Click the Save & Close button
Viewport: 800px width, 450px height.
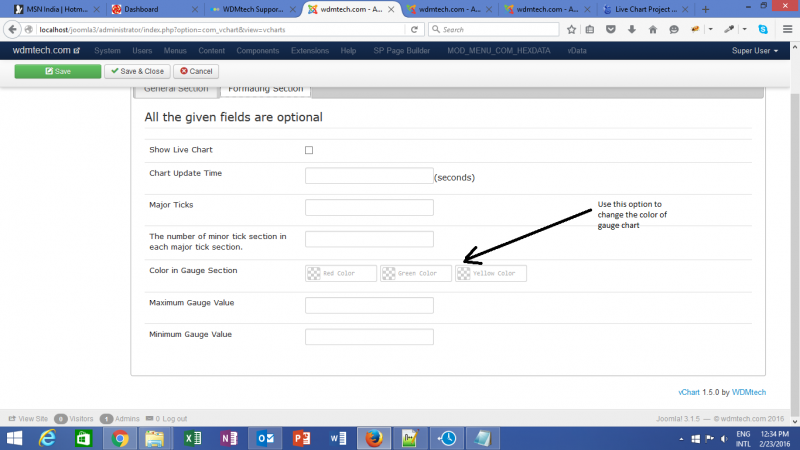[136, 71]
